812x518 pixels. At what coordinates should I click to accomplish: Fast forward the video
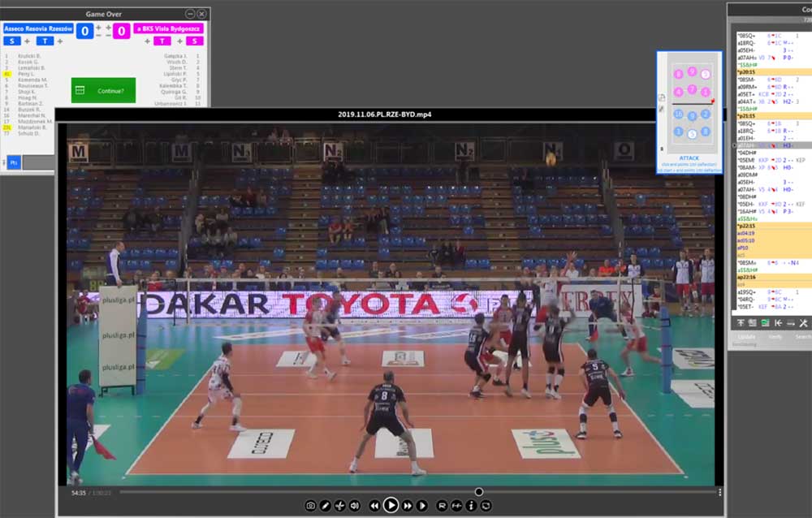(408, 505)
